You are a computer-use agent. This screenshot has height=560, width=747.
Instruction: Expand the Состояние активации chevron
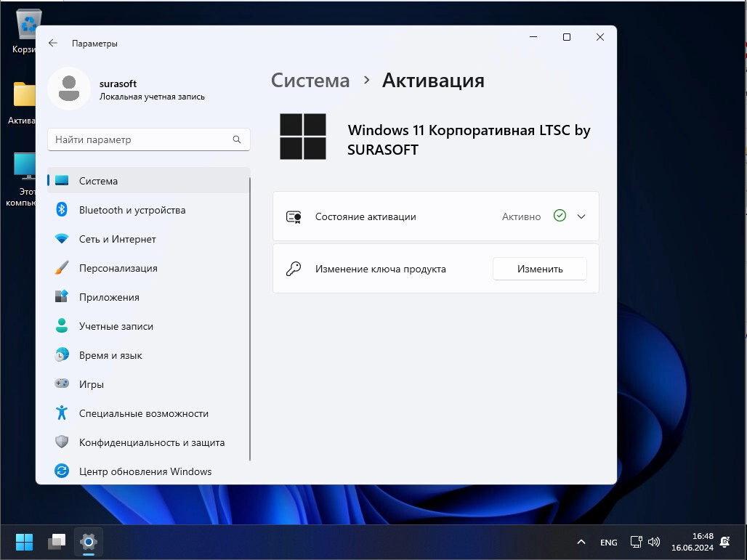pos(581,216)
